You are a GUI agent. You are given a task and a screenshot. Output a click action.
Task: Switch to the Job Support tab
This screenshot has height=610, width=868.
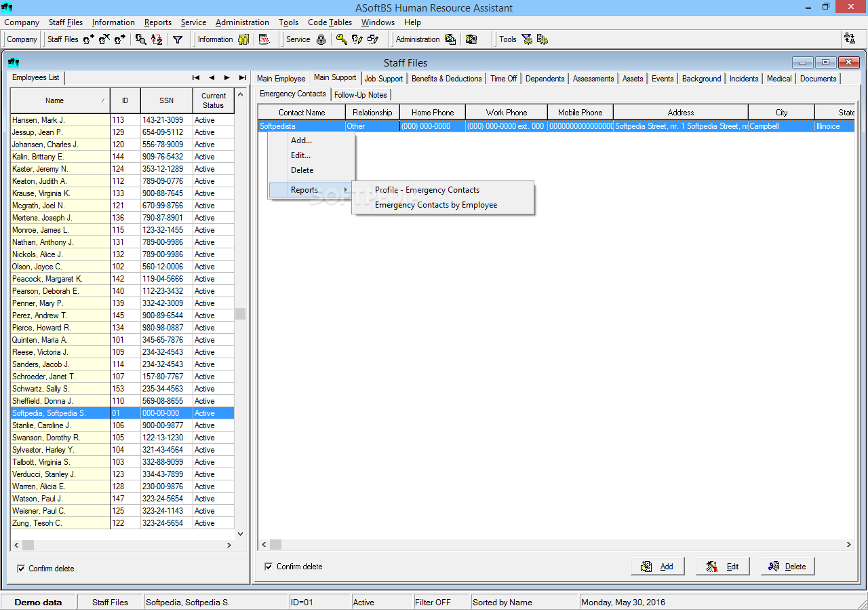tap(384, 79)
